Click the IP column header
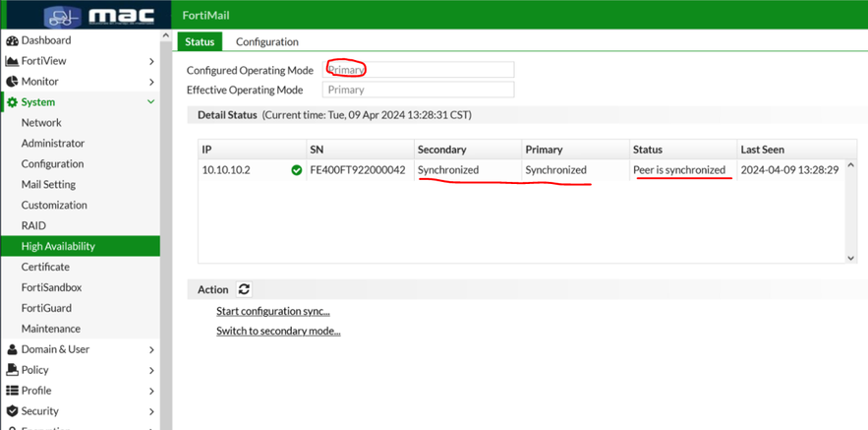 [252, 150]
